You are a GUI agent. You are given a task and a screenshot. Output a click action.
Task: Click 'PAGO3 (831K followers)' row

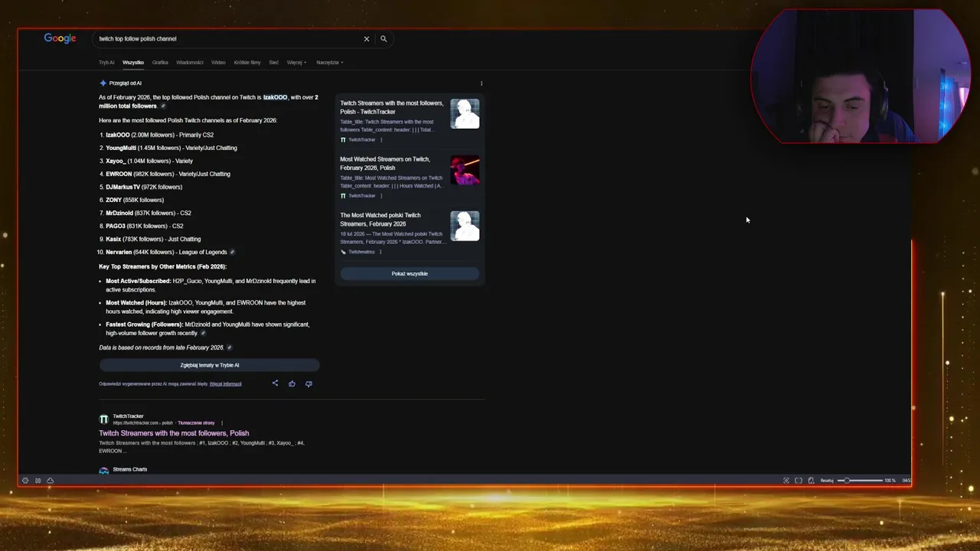tap(145, 226)
